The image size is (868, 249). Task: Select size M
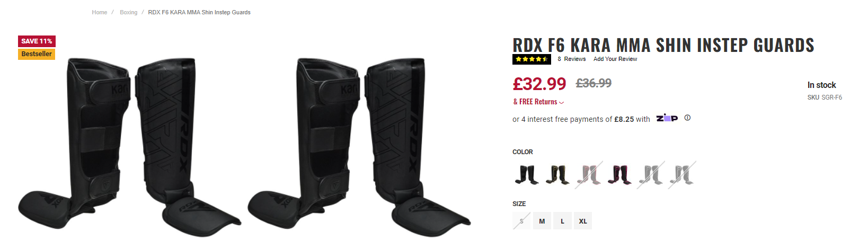pos(542,221)
